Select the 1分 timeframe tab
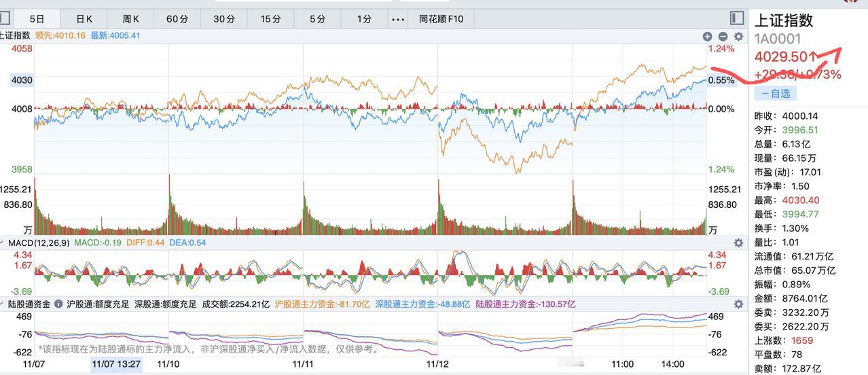This screenshot has width=868, height=375. pos(365,19)
